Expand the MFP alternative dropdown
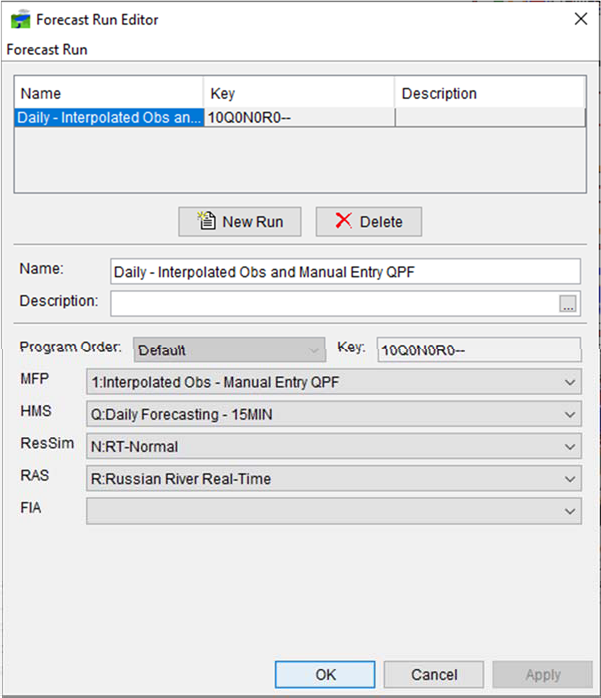This screenshot has height=698, width=601. (x=334, y=382)
